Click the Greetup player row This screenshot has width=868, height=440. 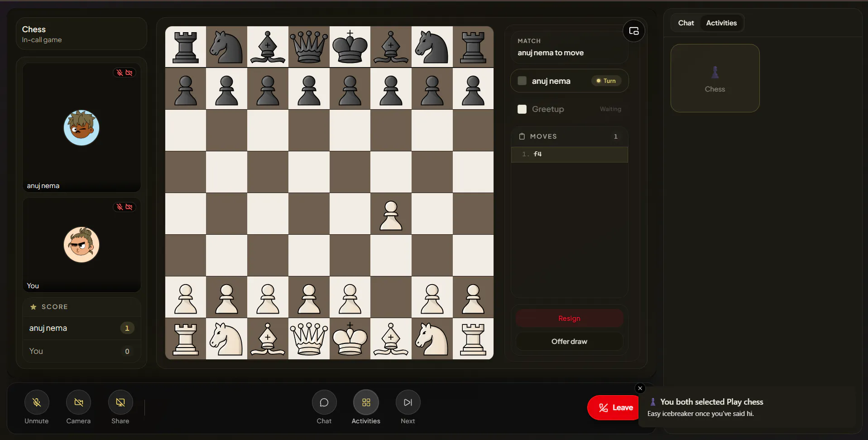(569, 109)
